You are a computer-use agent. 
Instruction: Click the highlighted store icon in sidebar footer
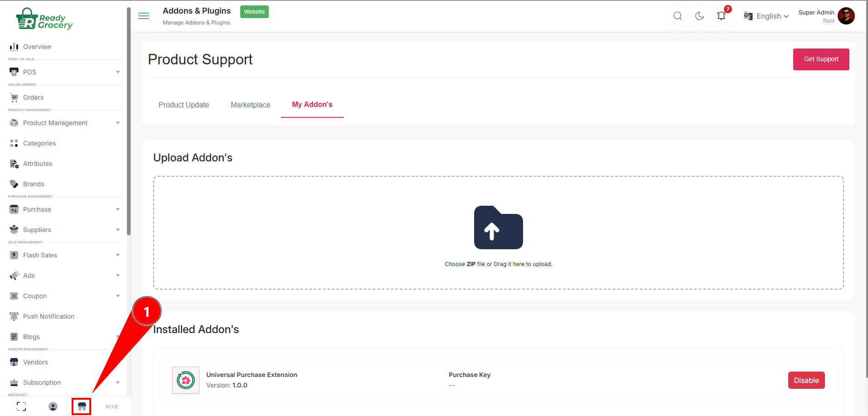coord(82,406)
